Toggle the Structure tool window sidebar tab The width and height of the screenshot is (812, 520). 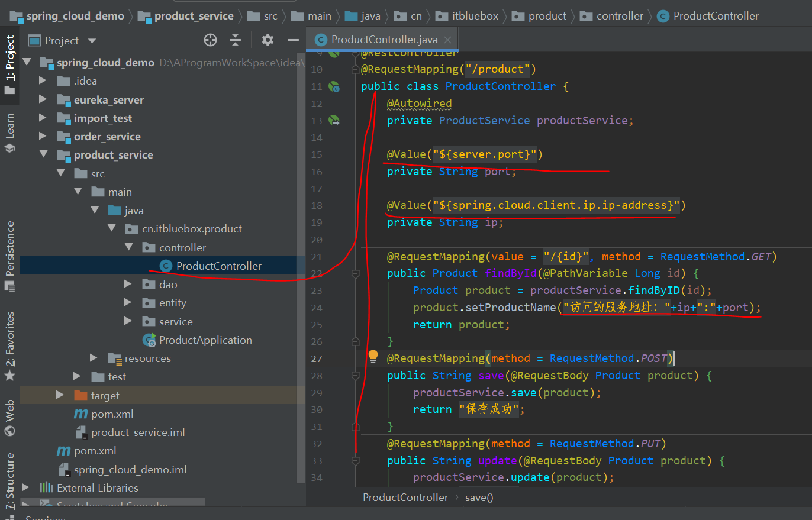coord(9,479)
